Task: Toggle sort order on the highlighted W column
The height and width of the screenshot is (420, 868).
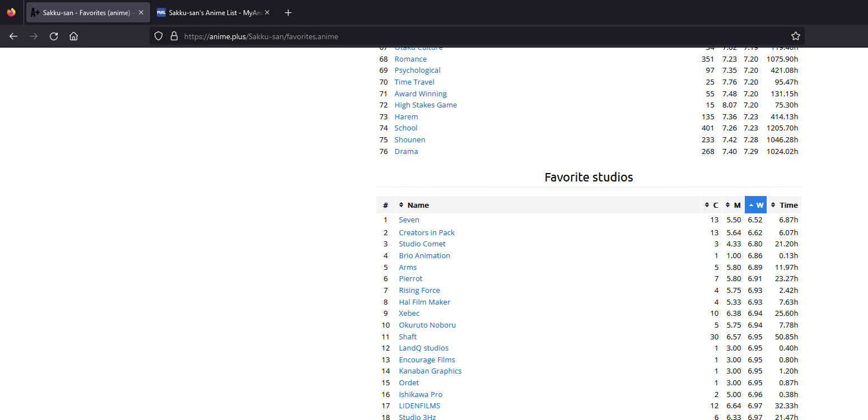Action: [x=755, y=205]
